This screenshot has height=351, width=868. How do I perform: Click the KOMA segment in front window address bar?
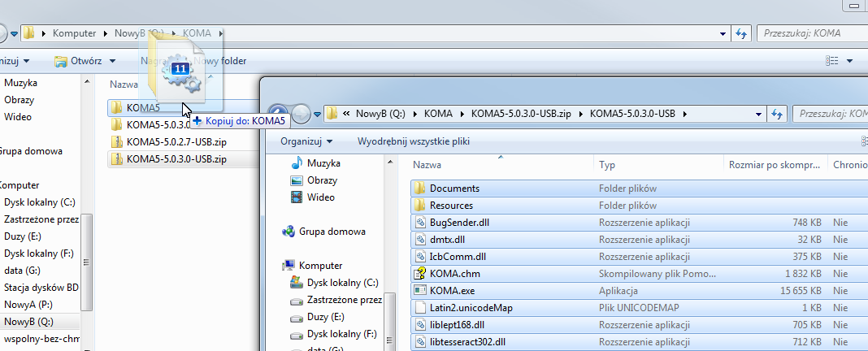coord(438,113)
